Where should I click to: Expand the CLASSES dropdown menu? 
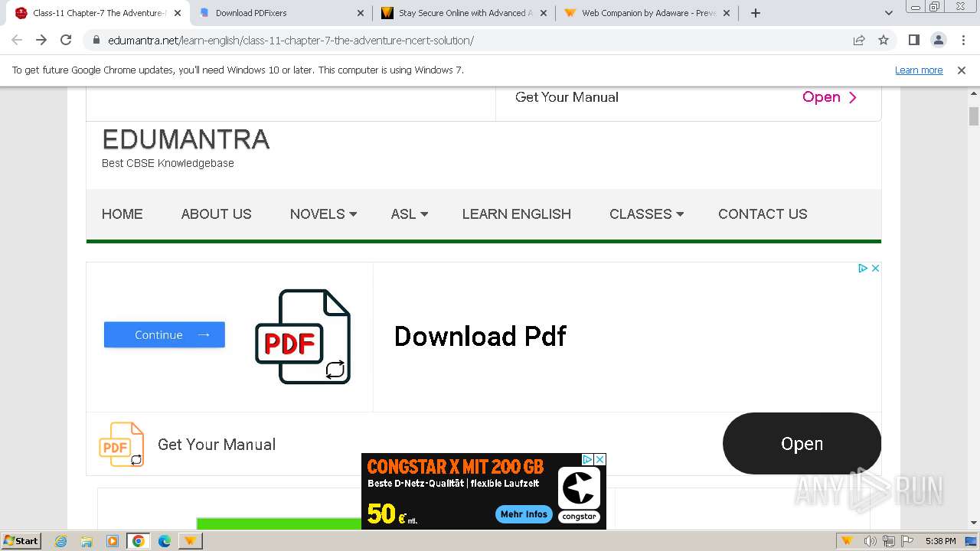(x=646, y=214)
